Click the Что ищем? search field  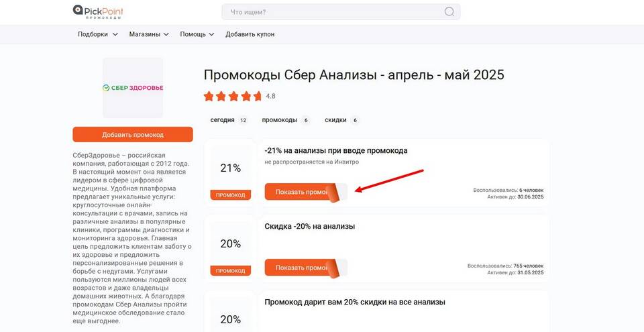click(x=341, y=12)
